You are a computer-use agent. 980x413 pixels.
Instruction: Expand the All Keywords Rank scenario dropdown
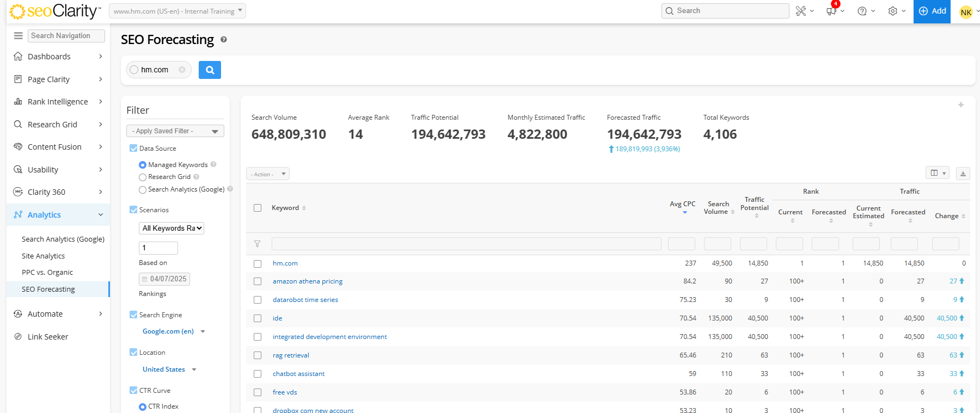tap(171, 229)
